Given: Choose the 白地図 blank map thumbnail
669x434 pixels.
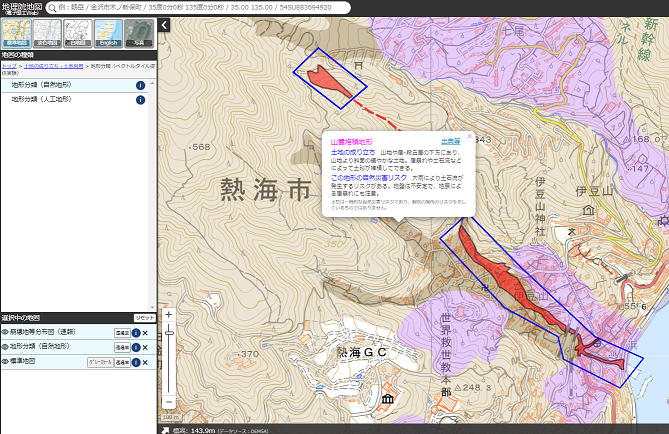Looking at the screenshot, I should (x=78, y=33).
